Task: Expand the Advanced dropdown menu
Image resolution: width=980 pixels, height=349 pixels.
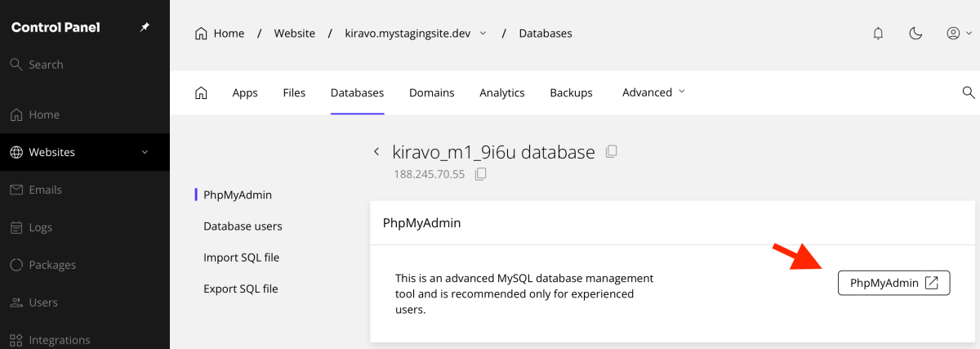Action: (x=653, y=92)
